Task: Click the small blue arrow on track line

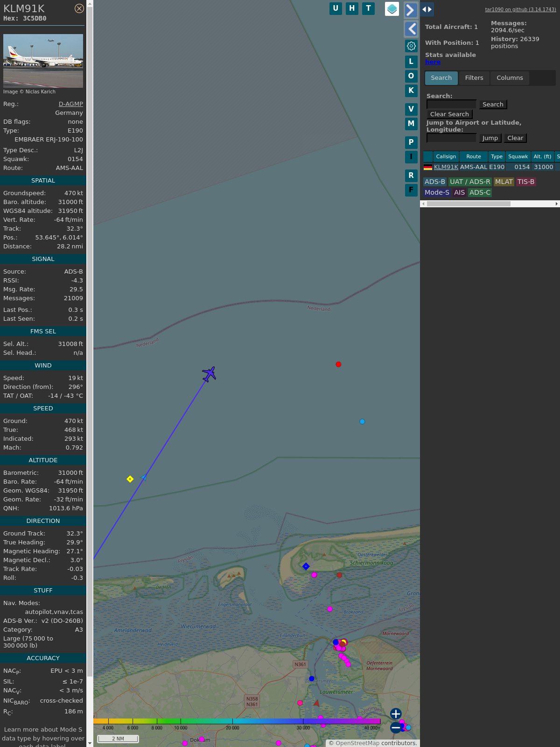Action: point(144,477)
